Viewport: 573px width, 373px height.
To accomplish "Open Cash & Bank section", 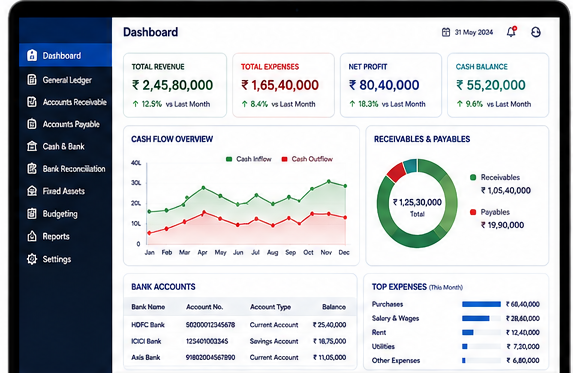I will point(64,146).
